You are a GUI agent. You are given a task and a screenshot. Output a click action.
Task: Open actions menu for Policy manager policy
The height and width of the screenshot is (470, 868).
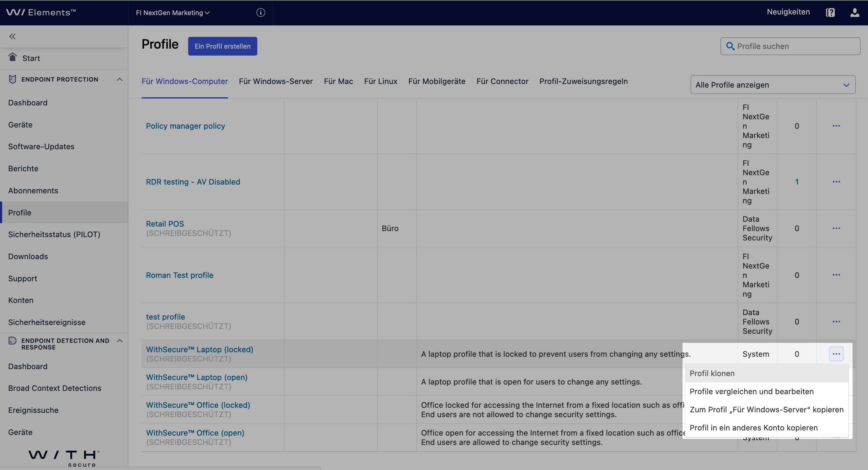point(836,126)
